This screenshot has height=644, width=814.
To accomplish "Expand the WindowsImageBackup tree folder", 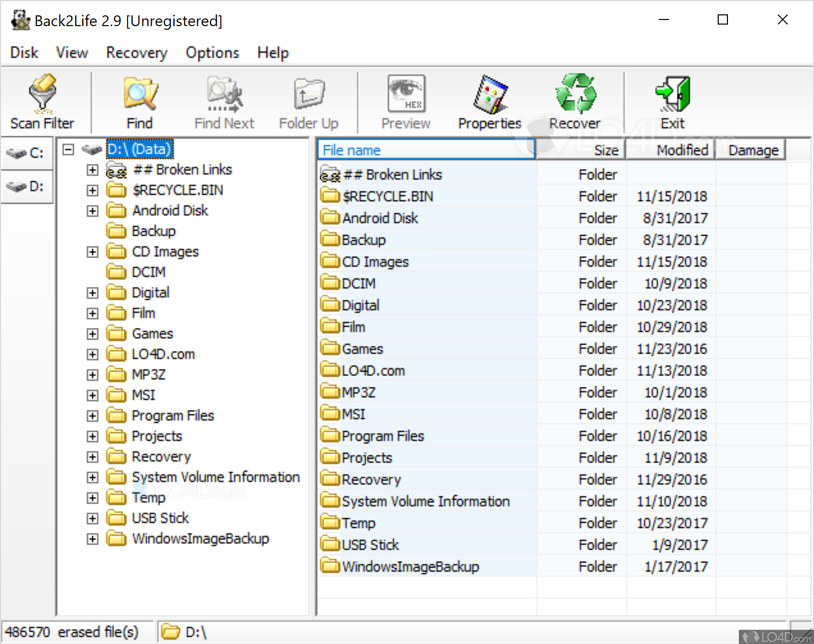I will pyautogui.click(x=92, y=539).
